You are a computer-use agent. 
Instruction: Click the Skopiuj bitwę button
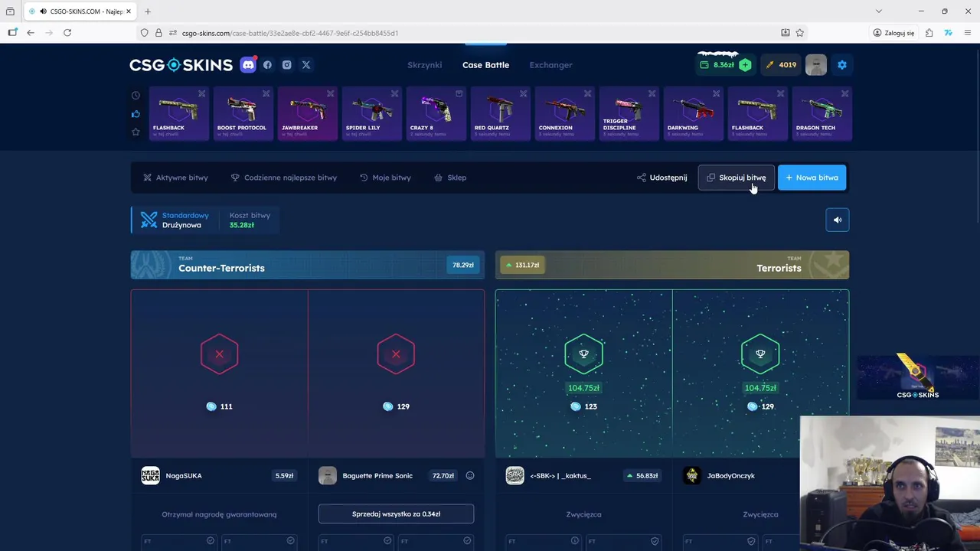click(736, 178)
